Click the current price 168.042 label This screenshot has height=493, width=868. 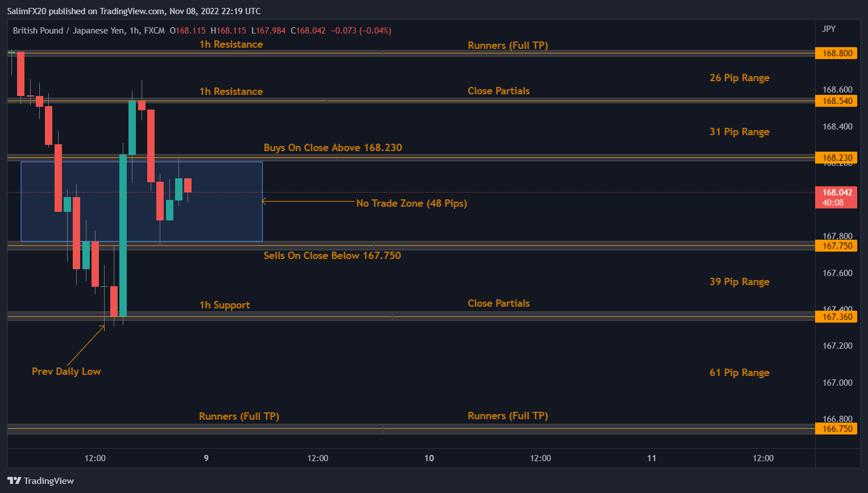point(837,193)
